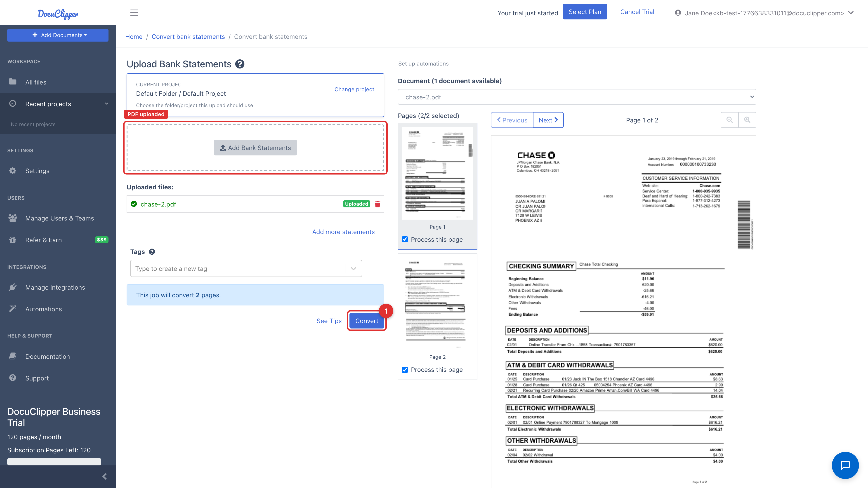
Task: Delete chase-2.pdf with the trash icon
Action: click(x=377, y=204)
